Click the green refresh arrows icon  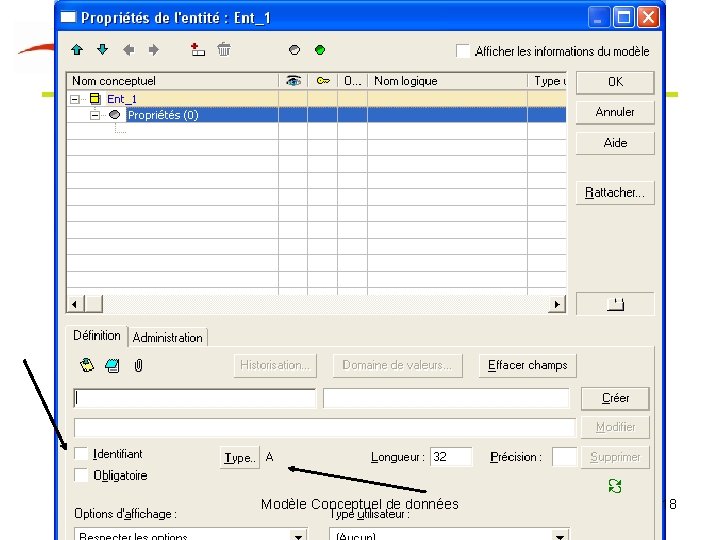(x=615, y=486)
